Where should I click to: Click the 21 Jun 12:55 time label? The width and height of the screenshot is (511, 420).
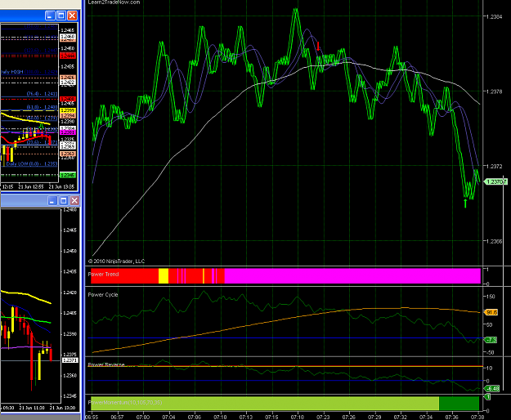[31, 187]
